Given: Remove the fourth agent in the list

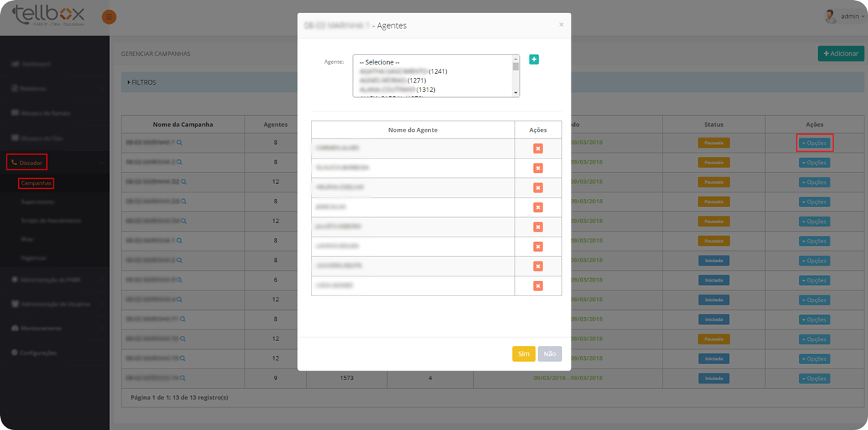Looking at the screenshot, I should click(537, 207).
